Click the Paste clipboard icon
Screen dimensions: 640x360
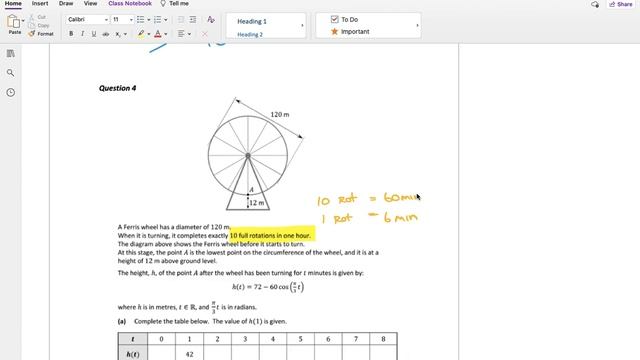[x=13, y=21]
